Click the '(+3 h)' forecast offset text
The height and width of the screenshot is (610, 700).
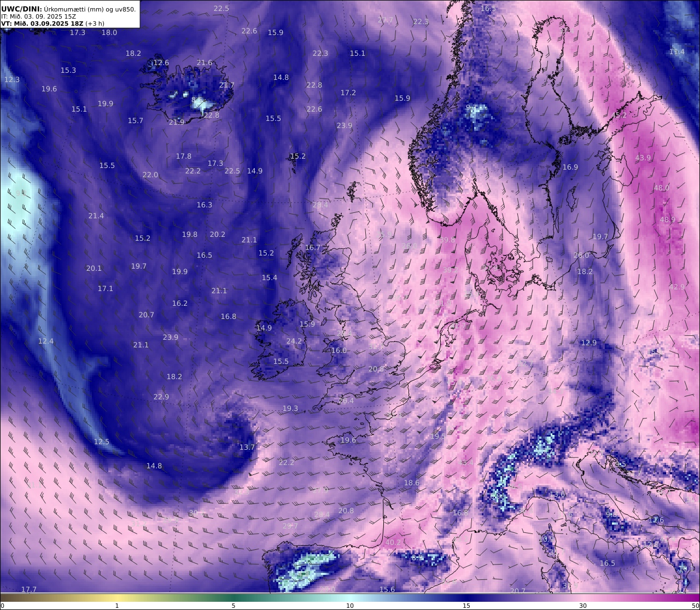[x=95, y=24]
